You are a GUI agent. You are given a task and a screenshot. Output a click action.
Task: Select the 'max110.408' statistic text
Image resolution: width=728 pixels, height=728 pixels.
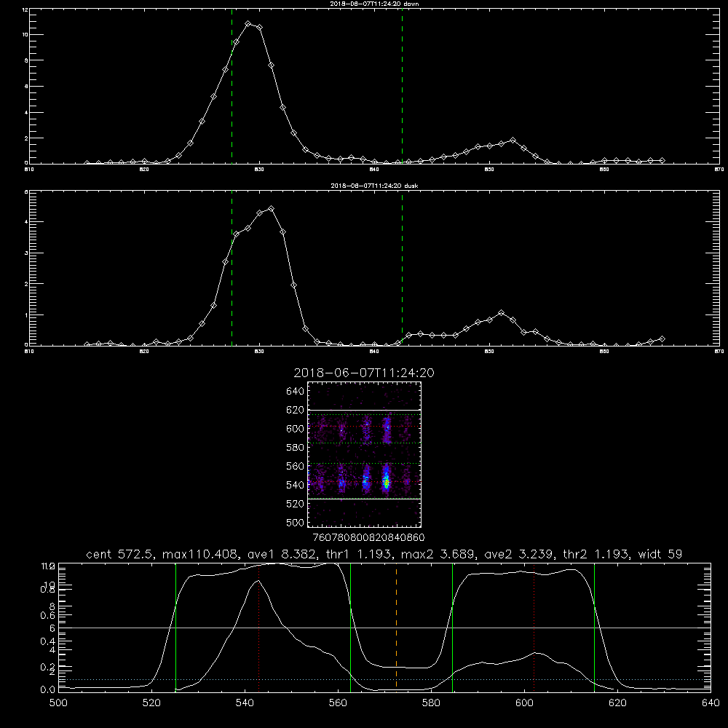199,554
